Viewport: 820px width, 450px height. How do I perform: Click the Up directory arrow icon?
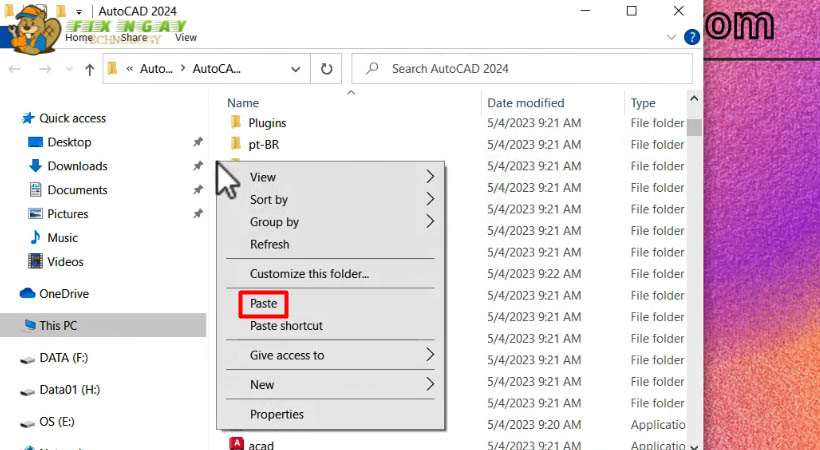tap(90, 69)
